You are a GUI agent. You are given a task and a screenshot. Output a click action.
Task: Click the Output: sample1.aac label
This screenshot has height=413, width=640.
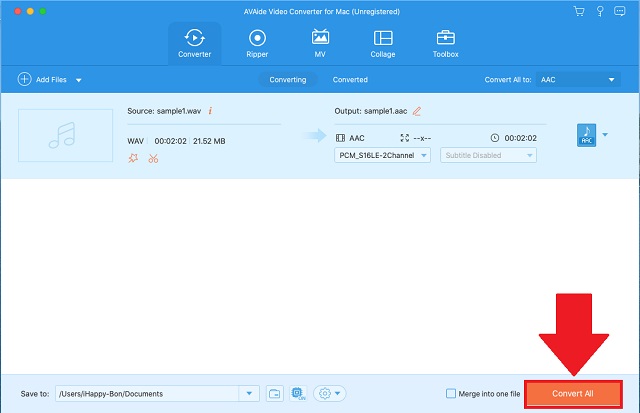click(x=371, y=111)
